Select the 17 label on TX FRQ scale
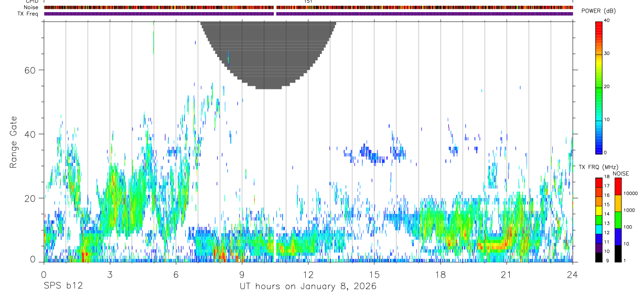The height and width of the screenshot is (297, 644). pos(607,186)
